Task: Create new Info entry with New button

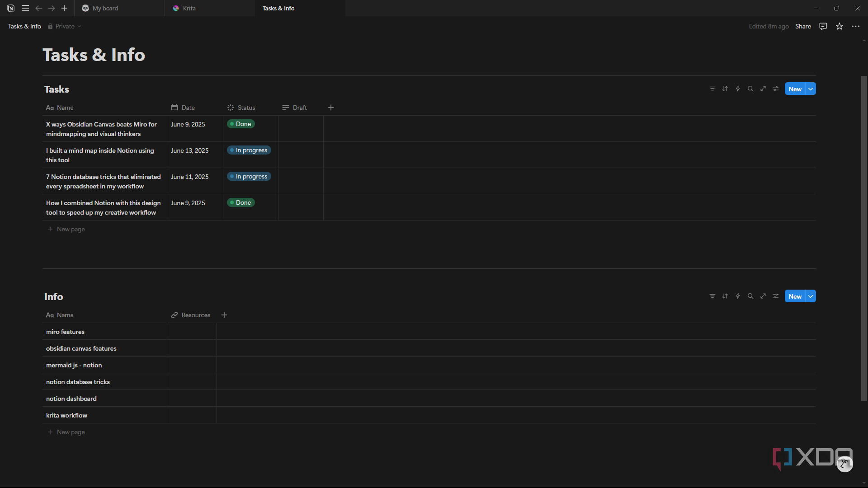Action: (x=795, y=296)
